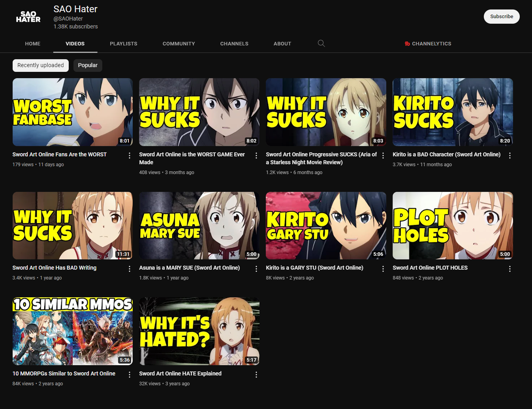532x409 pixels.
Task: Switch to the Channels tab
Action: coord(234,43)
